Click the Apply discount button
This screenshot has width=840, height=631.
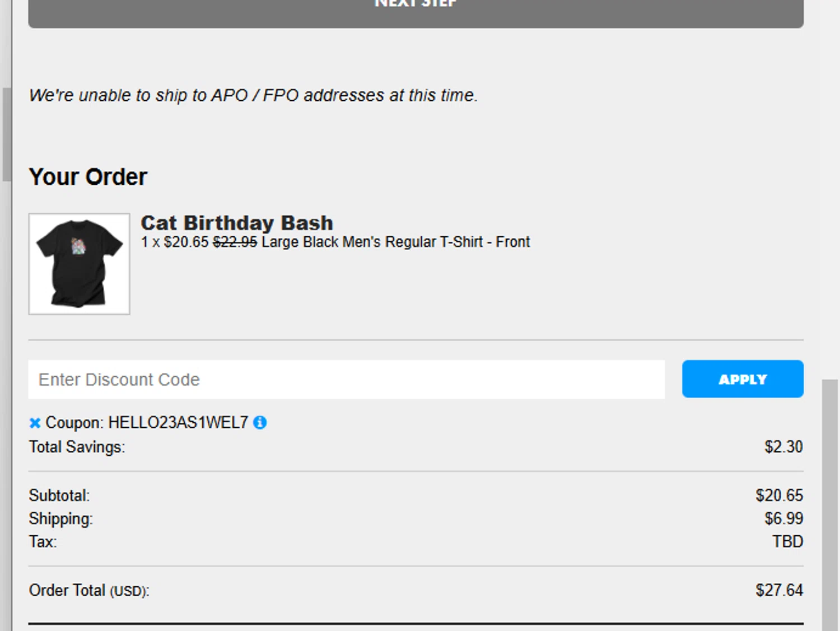click(743, 379)
